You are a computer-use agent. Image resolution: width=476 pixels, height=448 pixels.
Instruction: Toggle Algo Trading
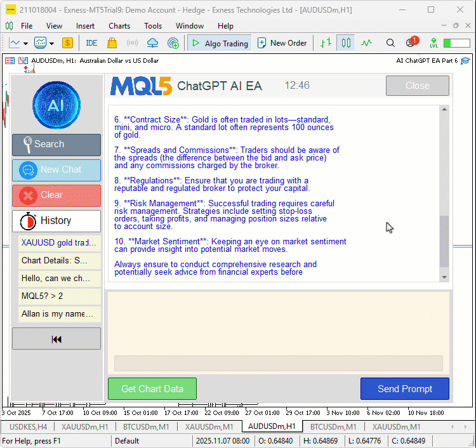[x=220, y=43]
